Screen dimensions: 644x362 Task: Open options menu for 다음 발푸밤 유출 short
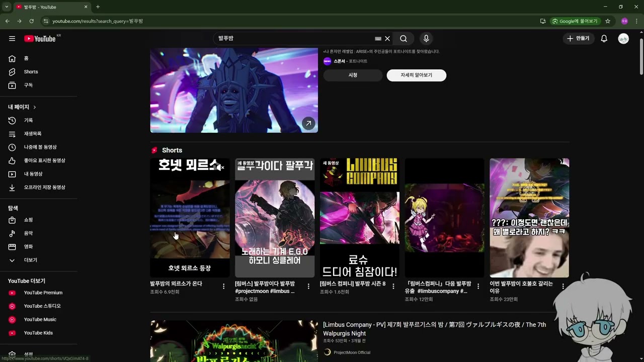point(478,287)
